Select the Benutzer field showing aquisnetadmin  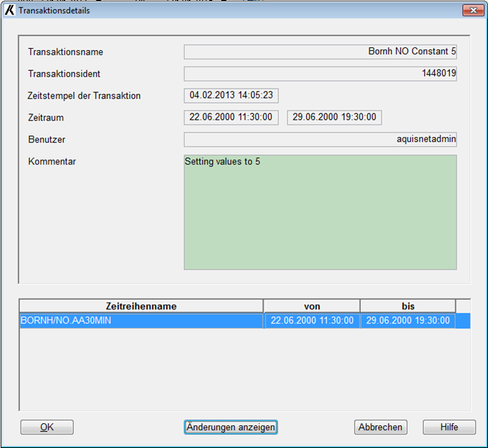click(320, 140)
